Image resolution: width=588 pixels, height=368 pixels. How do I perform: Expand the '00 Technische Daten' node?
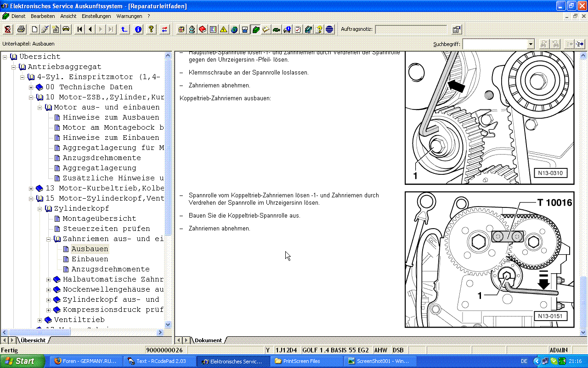[x=31, y=87]
